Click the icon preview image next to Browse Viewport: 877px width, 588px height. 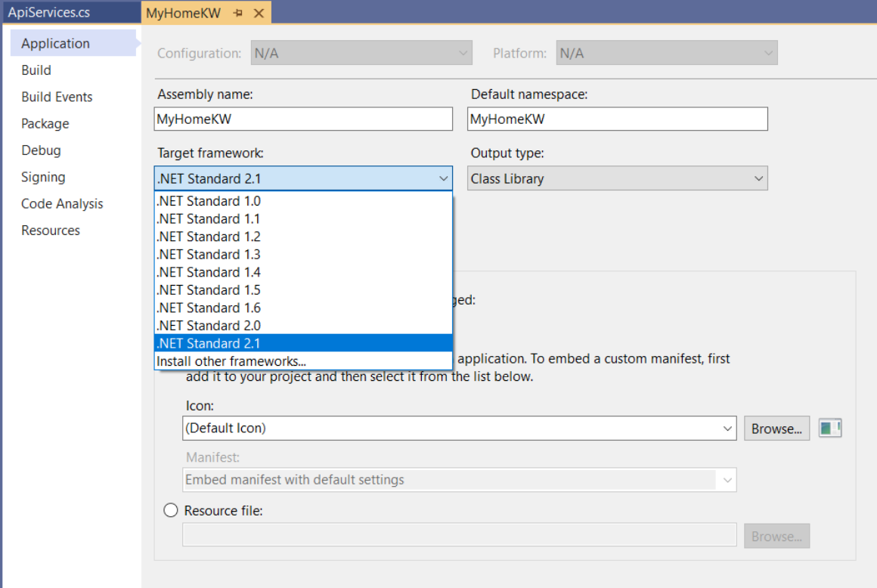[x=830, y=428]
